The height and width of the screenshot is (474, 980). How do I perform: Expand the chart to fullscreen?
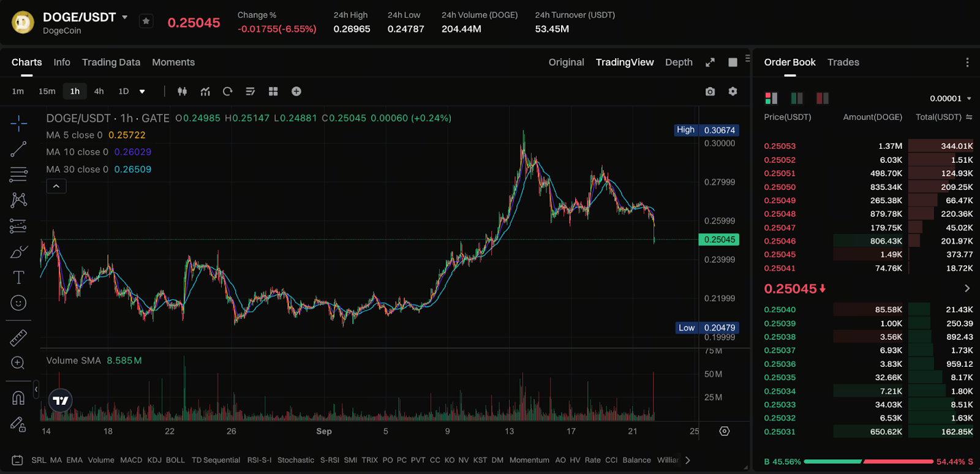710,62
